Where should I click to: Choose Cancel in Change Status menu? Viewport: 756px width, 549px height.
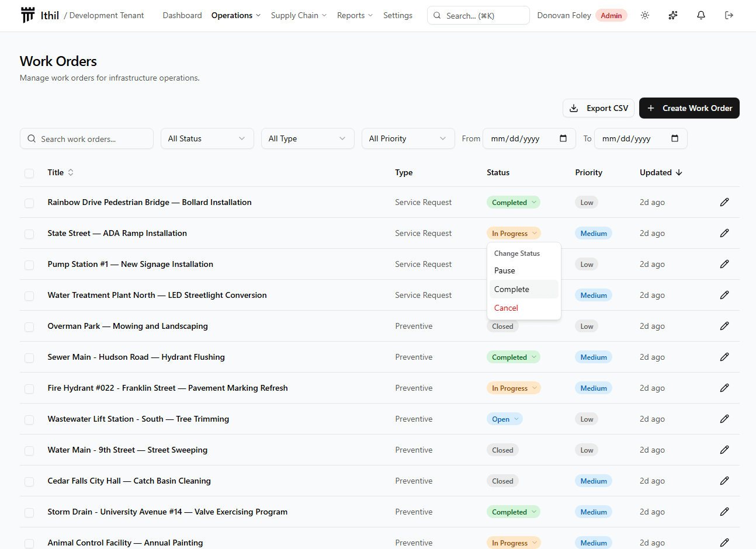pos(524,308)
